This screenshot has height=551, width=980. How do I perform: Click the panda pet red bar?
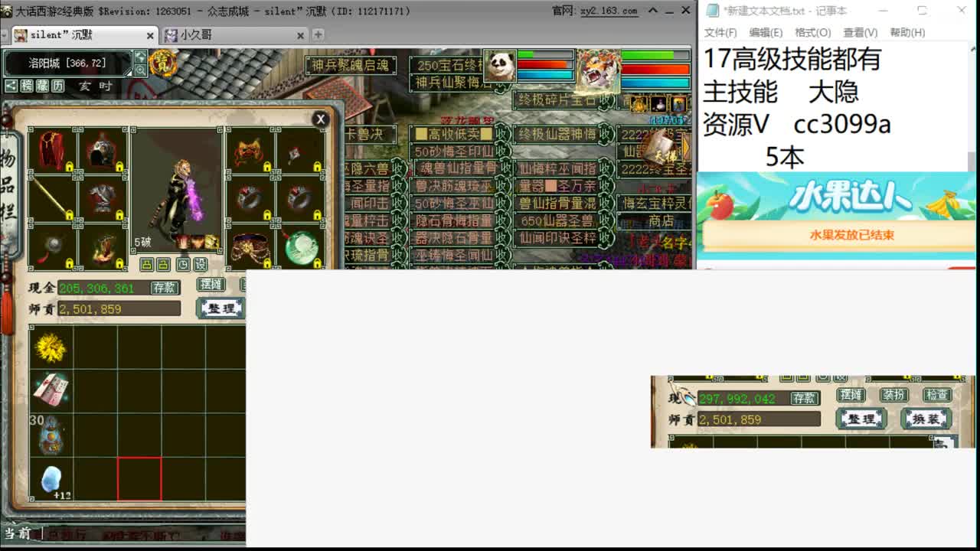click(x=545, y=65)
